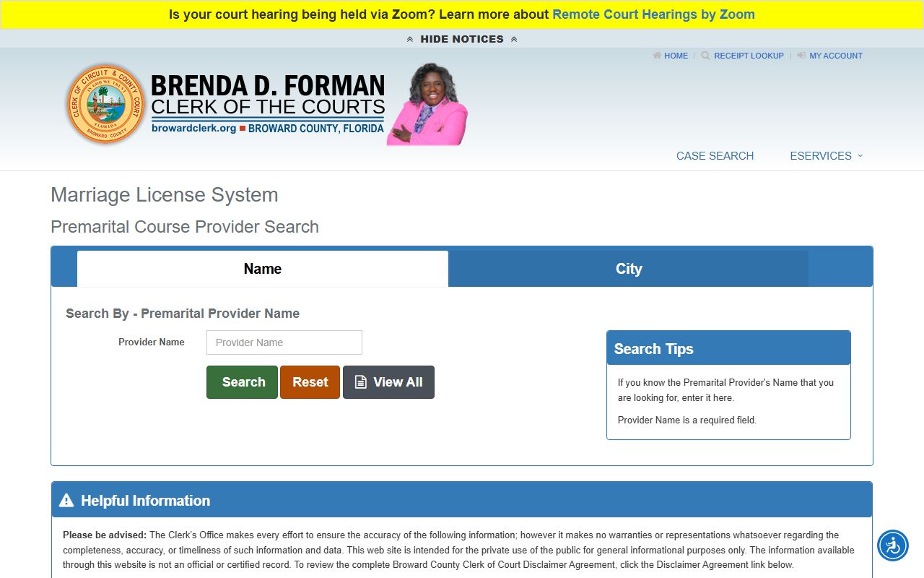Screen dimensions: 924x578
Task: Open the Remote Court Hearings by Zoom link
Action: 653,14
